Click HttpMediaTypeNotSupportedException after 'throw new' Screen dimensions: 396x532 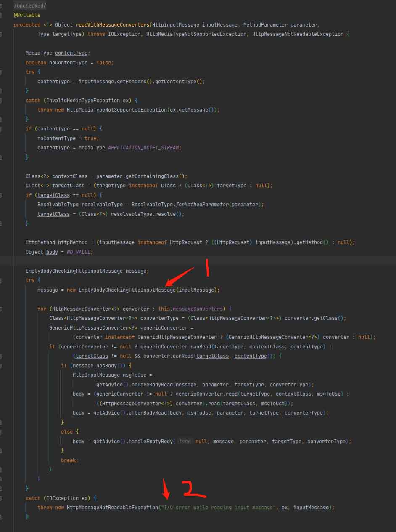(117, 110)
